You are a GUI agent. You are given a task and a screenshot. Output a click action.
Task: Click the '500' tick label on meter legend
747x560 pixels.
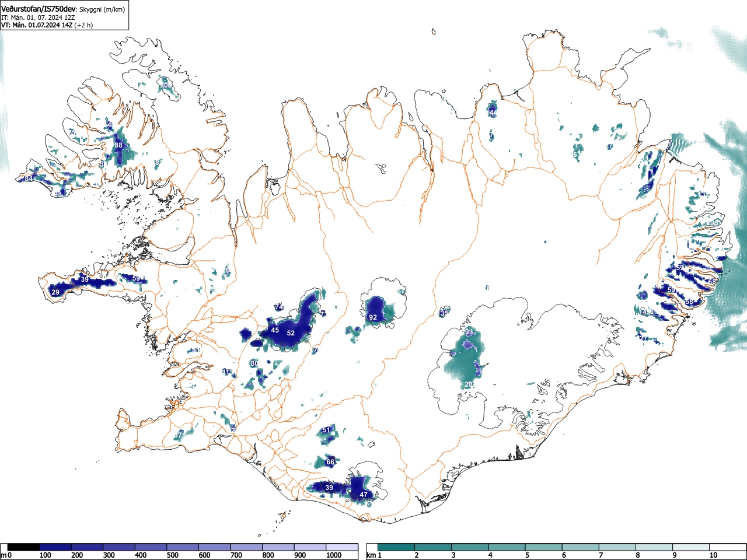click(172, 556)
